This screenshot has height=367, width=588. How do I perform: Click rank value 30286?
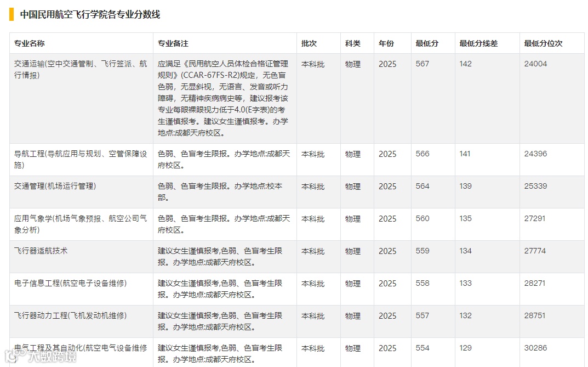(535, 348)
